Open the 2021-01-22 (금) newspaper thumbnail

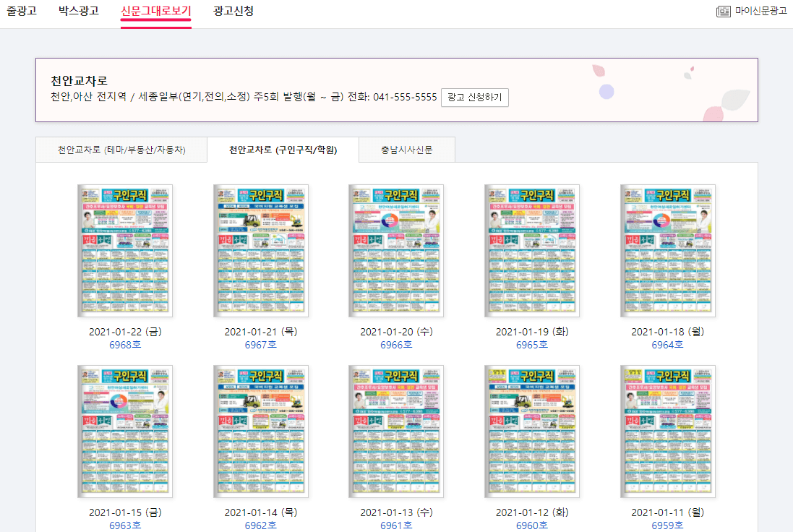click(x=125, y=251)
